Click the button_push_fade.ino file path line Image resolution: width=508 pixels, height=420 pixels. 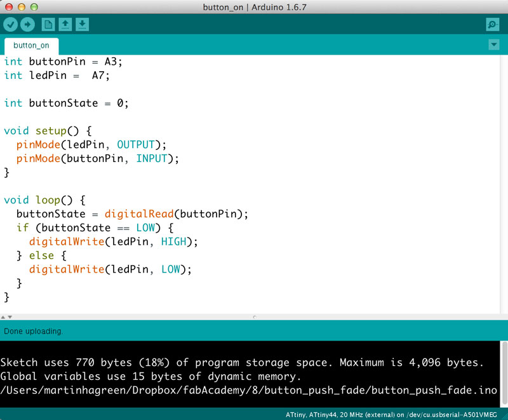(248, 390)
